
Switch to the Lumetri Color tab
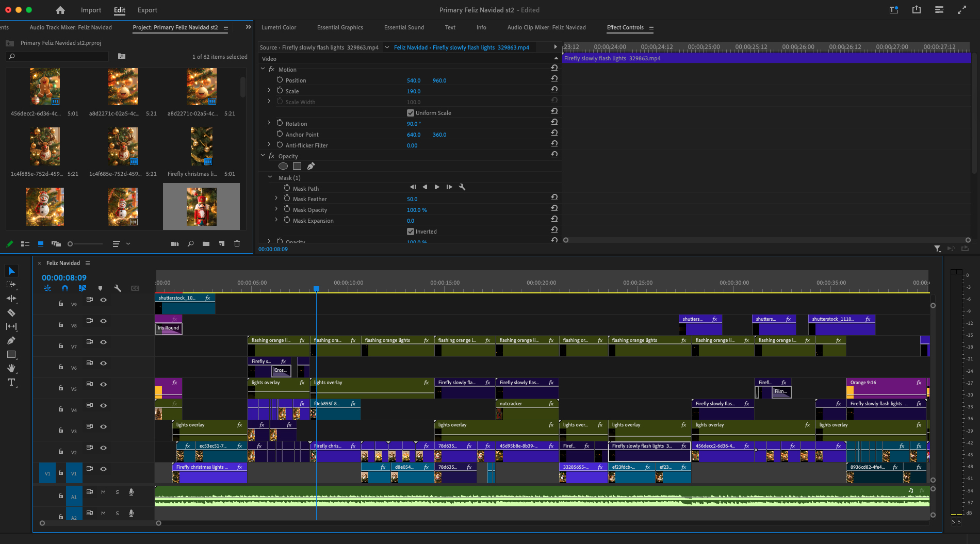279,27
